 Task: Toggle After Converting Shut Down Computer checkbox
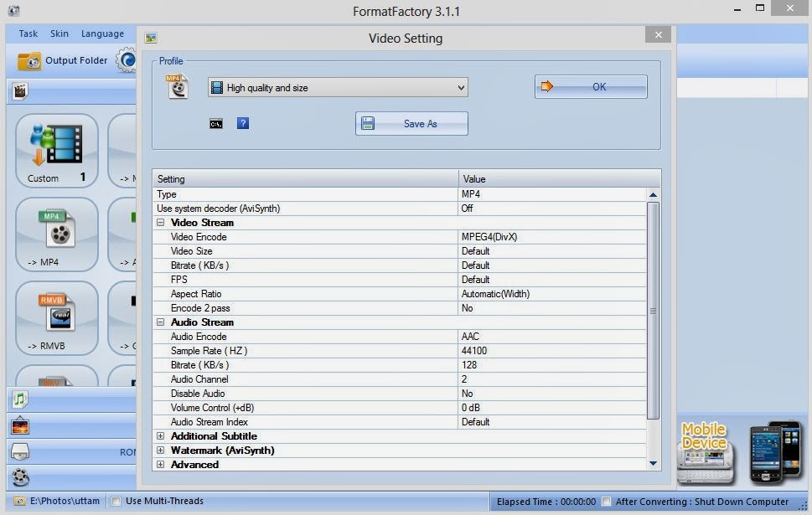pos(606,502)
